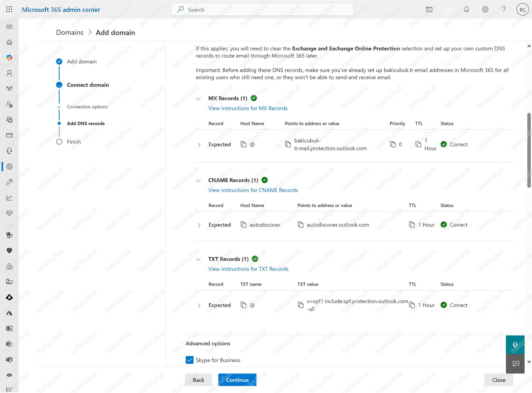The height and width of the screenshot is (393, 532).
Task: Copy the autodiscover host name
Action: pyautogui.click(x=243, y=225)
